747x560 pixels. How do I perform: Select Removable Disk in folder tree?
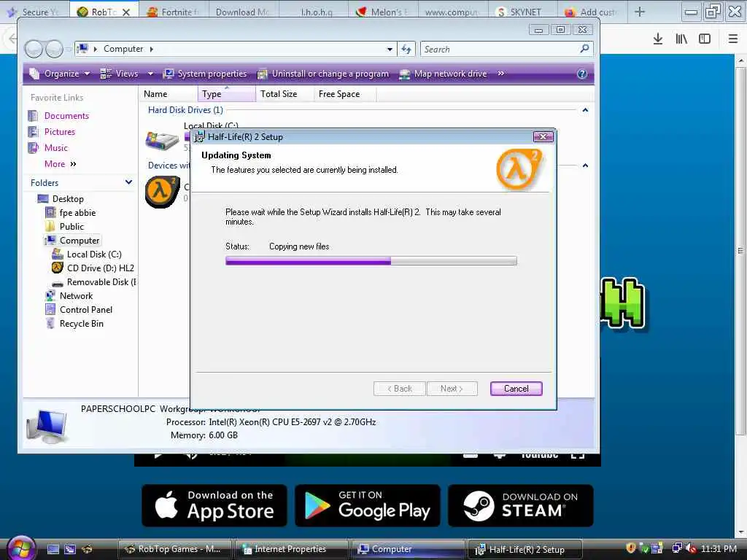(x=101, y=282)
